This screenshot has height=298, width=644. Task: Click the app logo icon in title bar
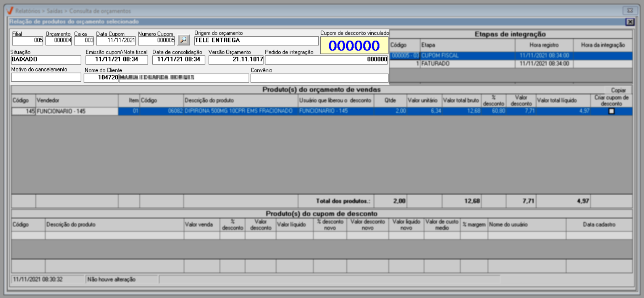10,11
